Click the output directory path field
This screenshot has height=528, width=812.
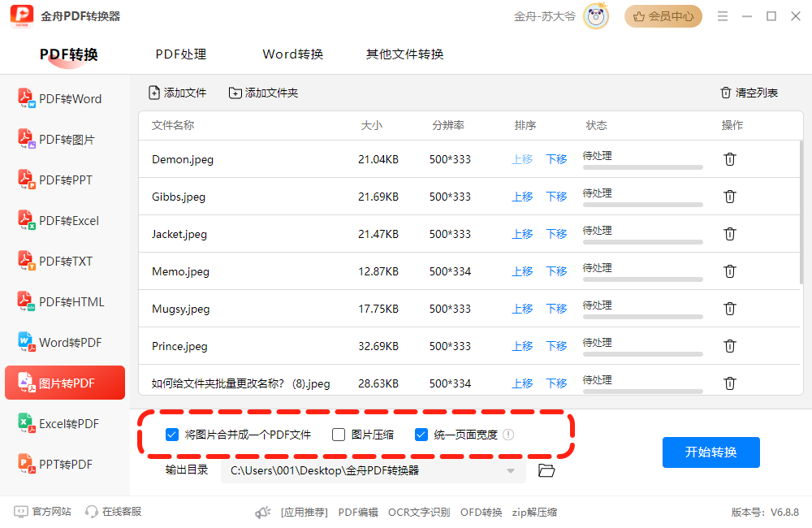point(374,471)
